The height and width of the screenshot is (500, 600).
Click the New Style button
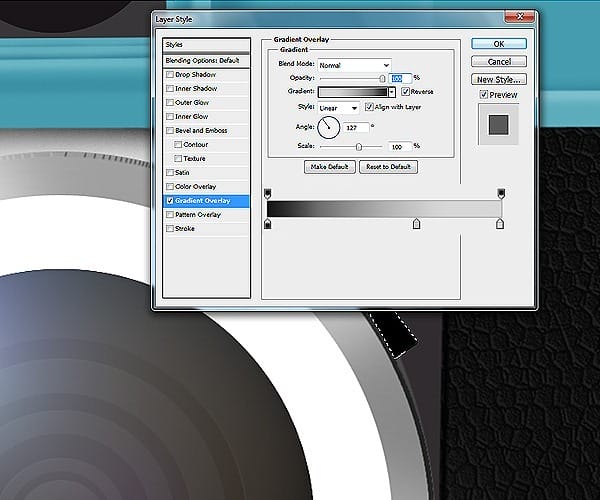(499, 80)
